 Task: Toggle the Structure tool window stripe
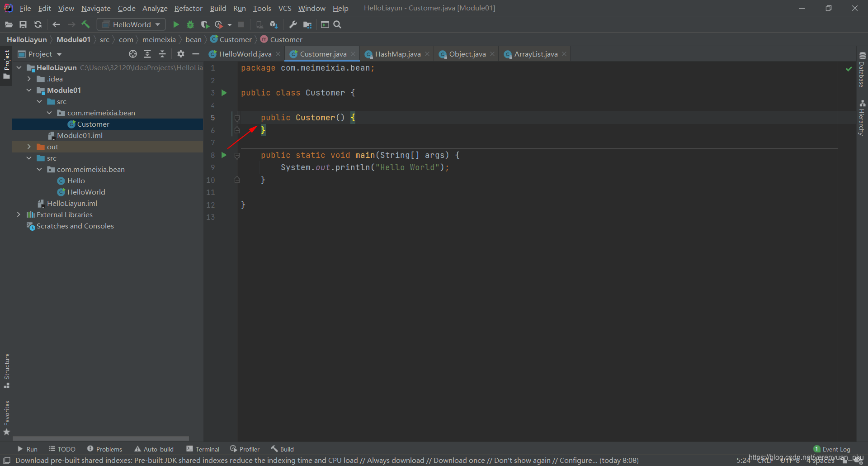(6, 371)
